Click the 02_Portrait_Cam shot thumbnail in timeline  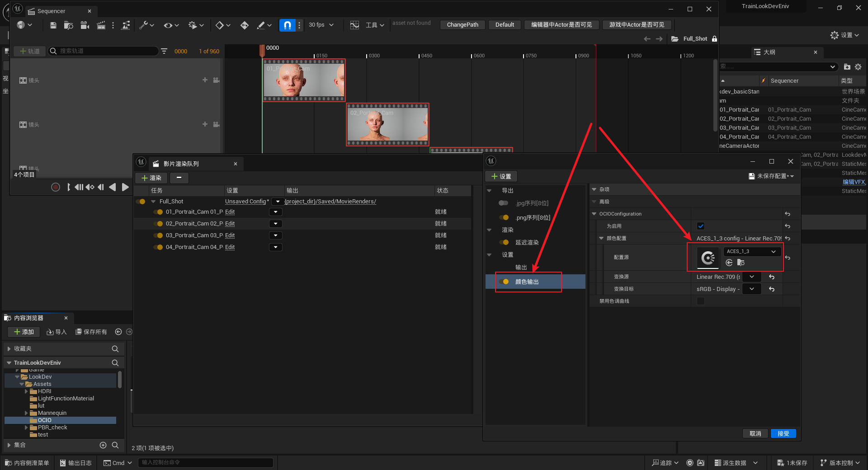(x=387, y=125)
